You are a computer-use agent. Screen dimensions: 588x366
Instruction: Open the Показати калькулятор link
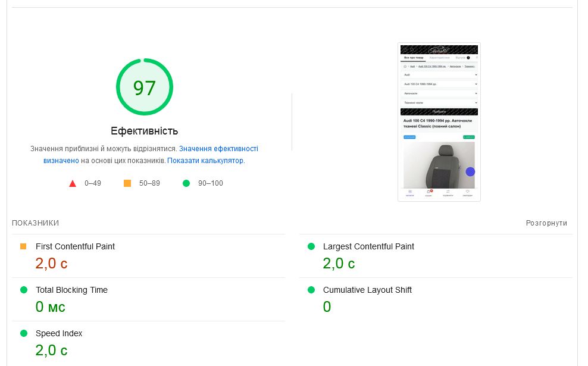click(x=205, y=161)
